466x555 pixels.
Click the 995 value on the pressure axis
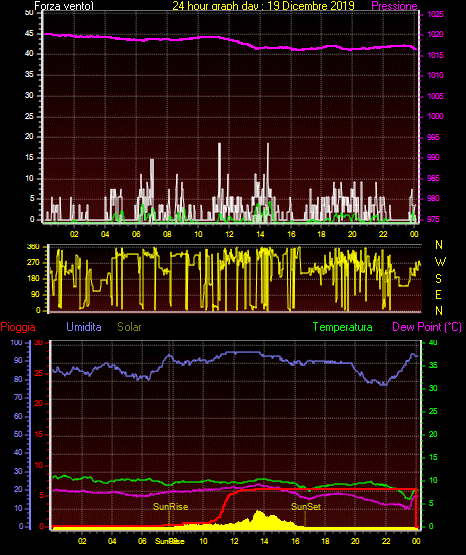[433, 137]
